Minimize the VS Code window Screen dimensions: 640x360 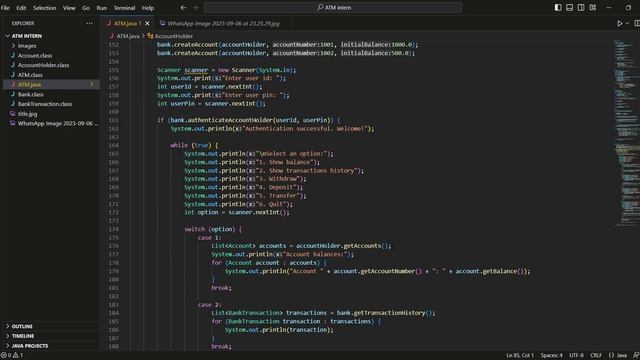609,7
